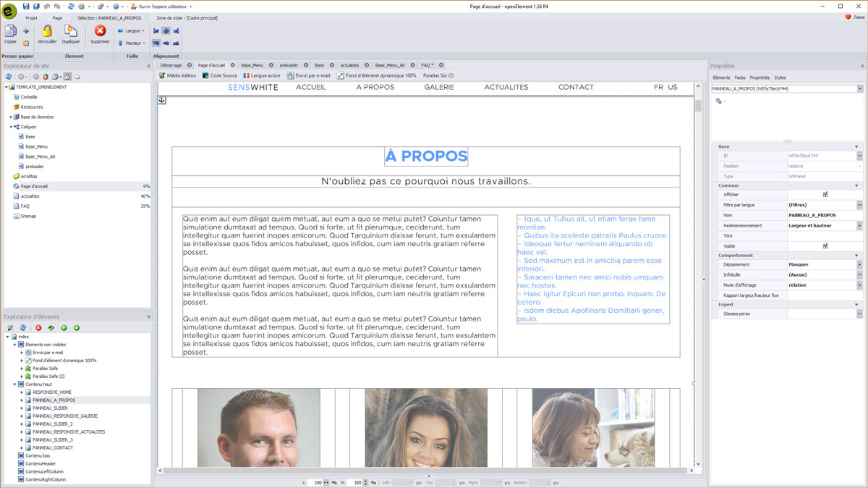
Task: Click the Dupliquer icon in the ribbon
Action: (x=71, y=32)
